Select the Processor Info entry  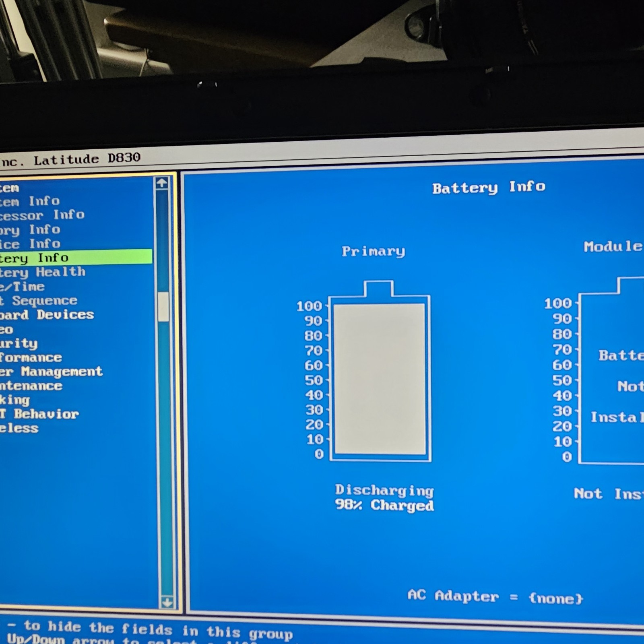point(42,215)
